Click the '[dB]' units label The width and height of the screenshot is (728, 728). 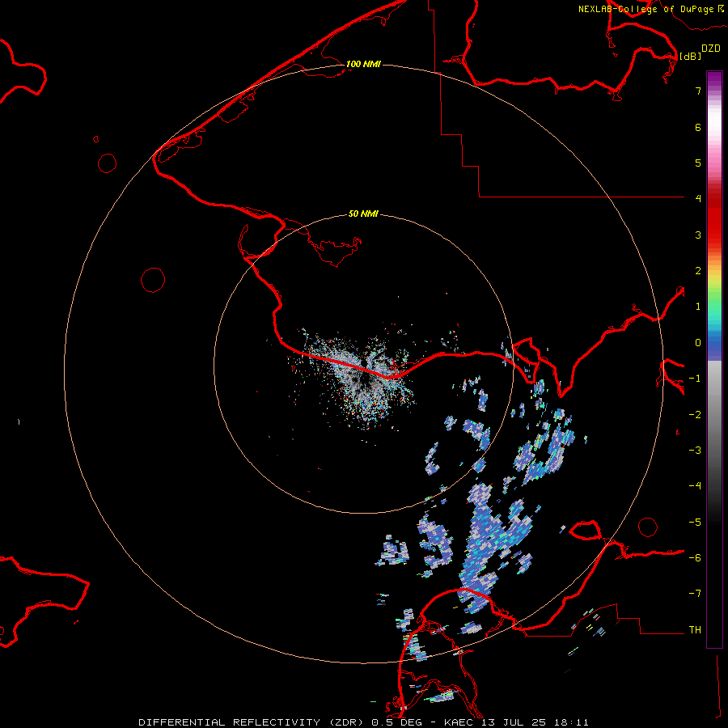click(690, 56)
